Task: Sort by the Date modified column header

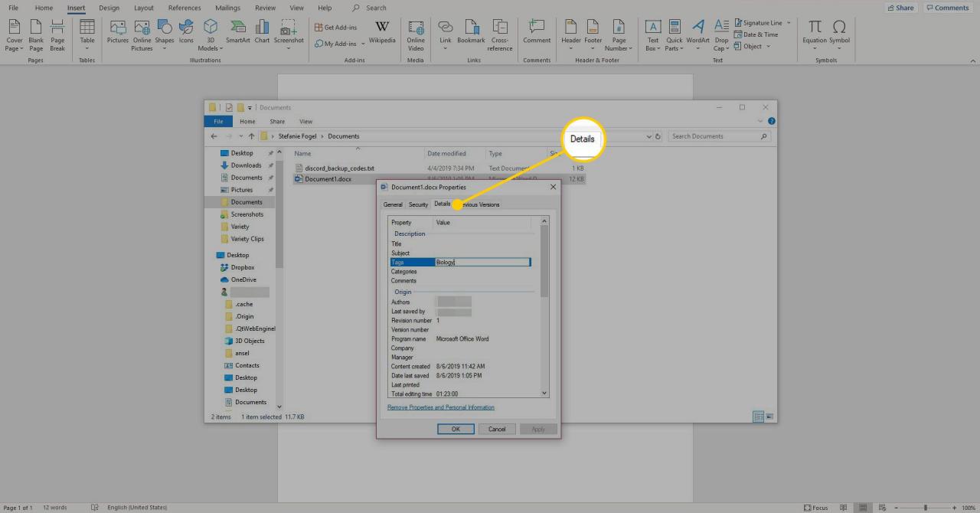Action: (446, 154)
